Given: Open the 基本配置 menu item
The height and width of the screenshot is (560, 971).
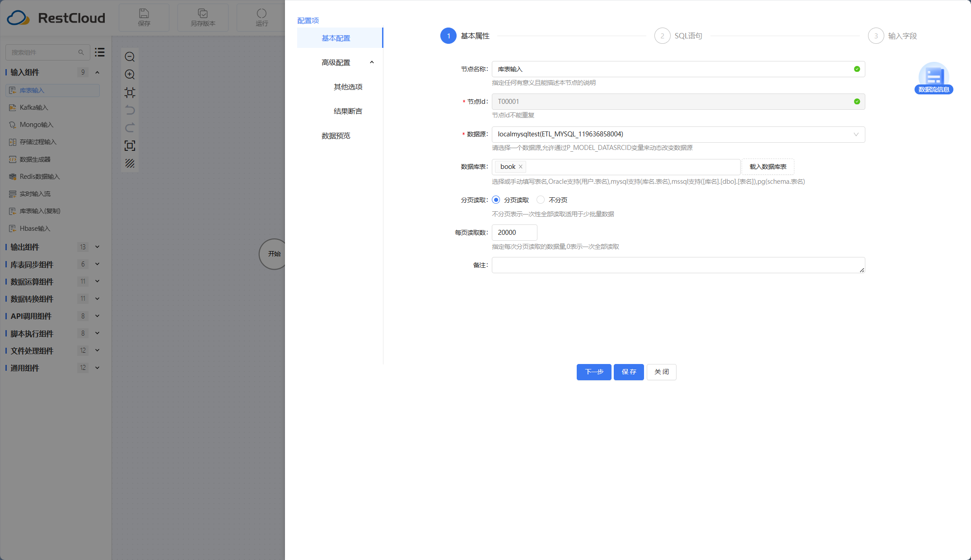Looking at the screenshot, I should point(340,38).
